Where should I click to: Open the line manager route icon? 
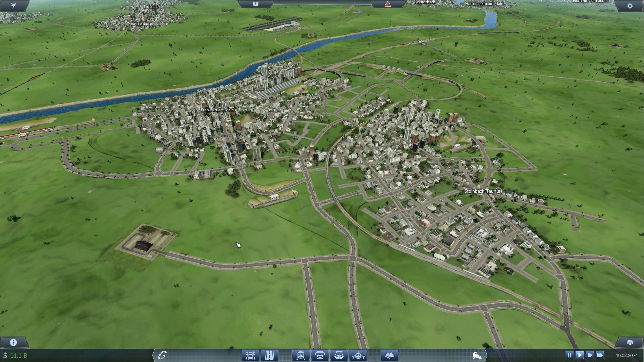click(x=162, y=355)
